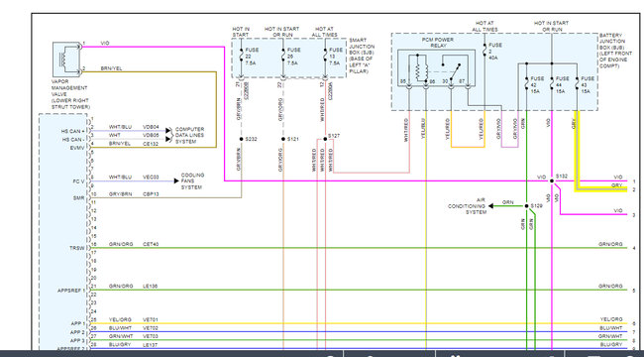Select FUSE 2 40A label
The height and width of the screenshot is (357, 644).
(495, 52)
